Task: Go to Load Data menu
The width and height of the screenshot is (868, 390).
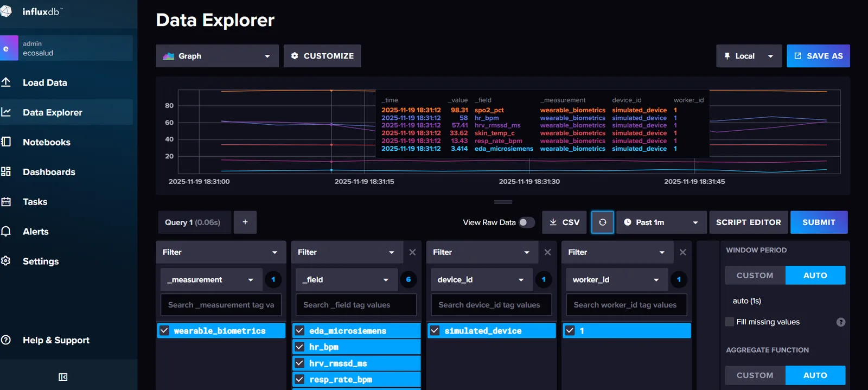Action: [45, 82]
